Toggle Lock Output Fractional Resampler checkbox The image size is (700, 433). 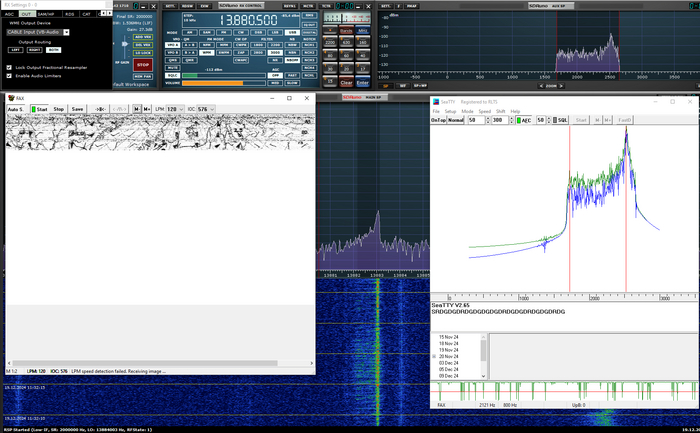(9, 65)
